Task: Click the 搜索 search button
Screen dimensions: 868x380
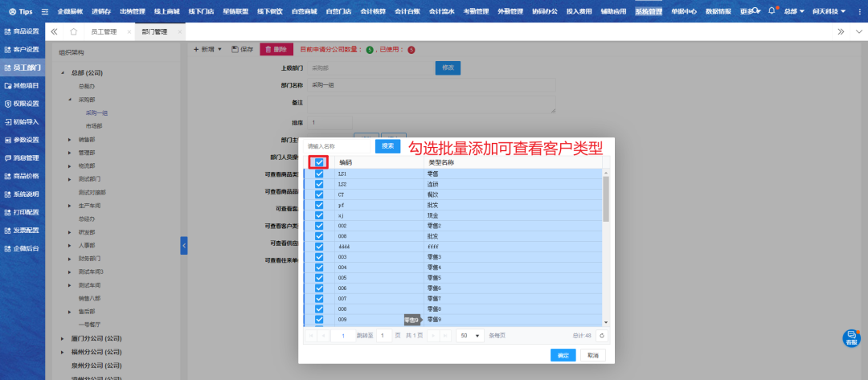Action: (387, 146)
